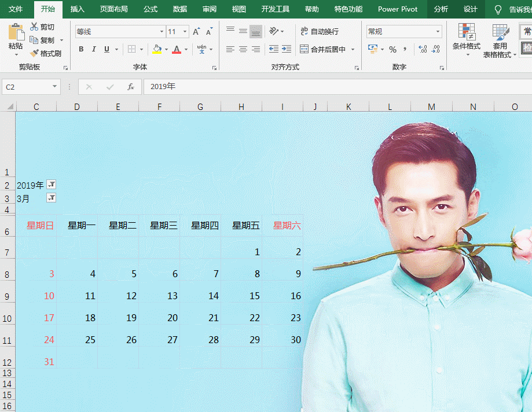Select the Format Painter brush
The height and width of the screenshot is (412, 532).
pyautogui.click(x=34, y=53)
